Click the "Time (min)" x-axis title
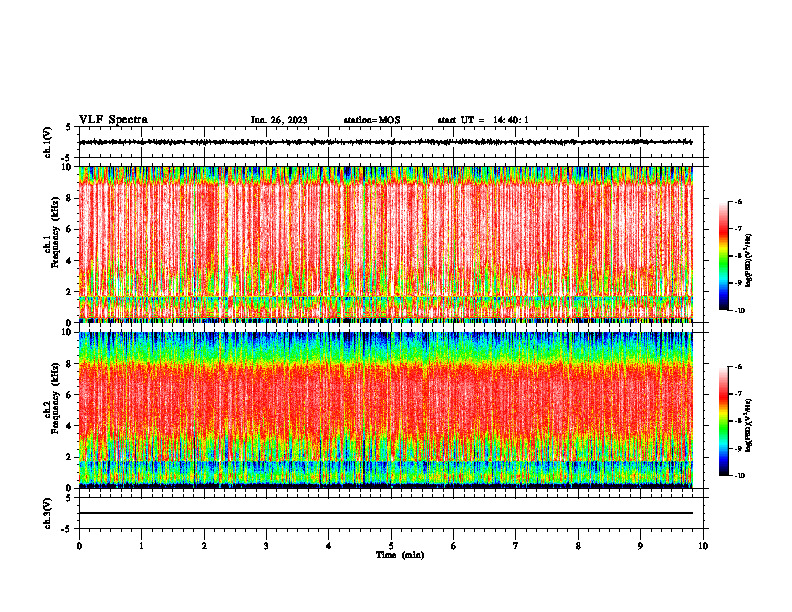 (400, 555)
